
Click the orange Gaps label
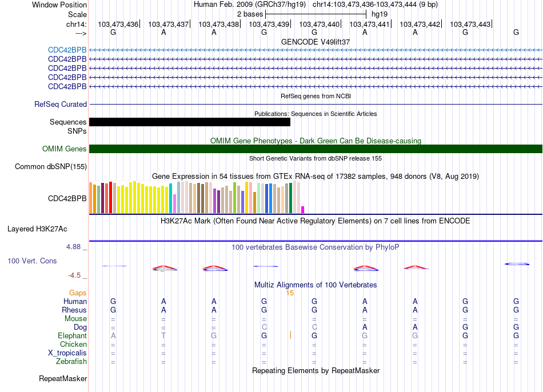pyautogui.click(x=78, y=293)
